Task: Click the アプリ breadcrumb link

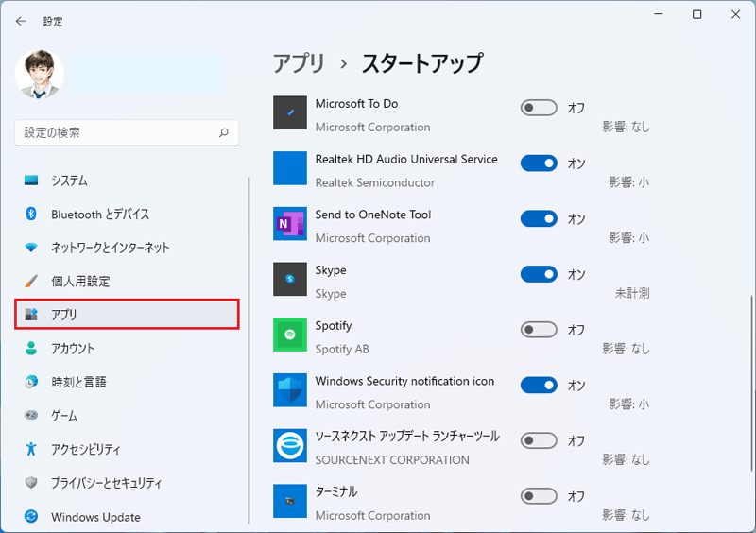Action: pos(299,63)
